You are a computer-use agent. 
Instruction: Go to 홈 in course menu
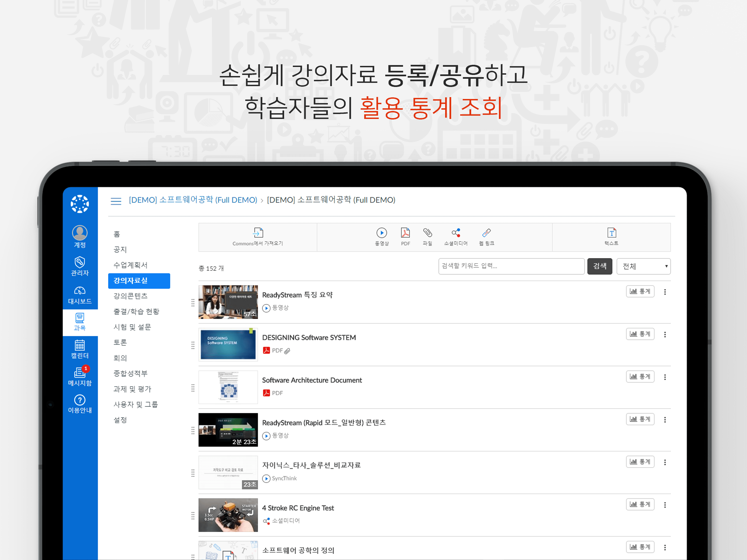click(x=117, y=234)
